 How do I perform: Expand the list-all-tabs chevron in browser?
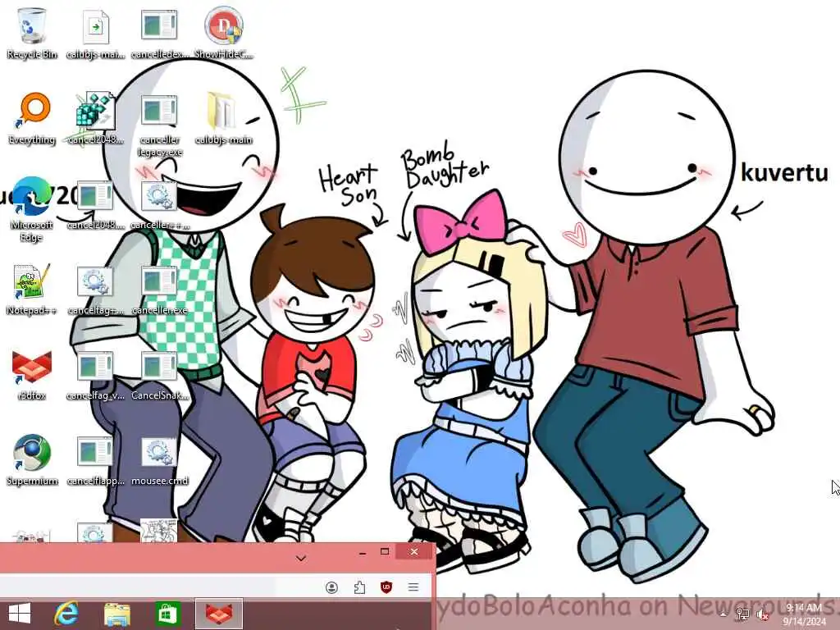click(x=301, y=558)
